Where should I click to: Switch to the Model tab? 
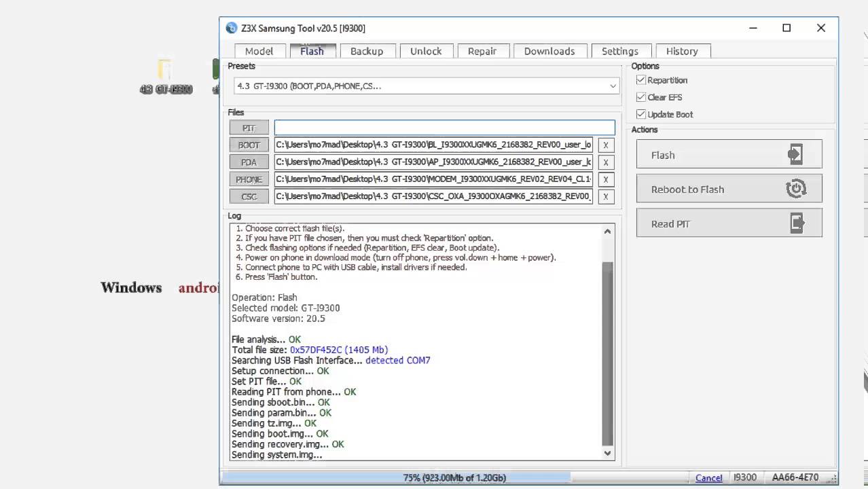click(259, 51)
